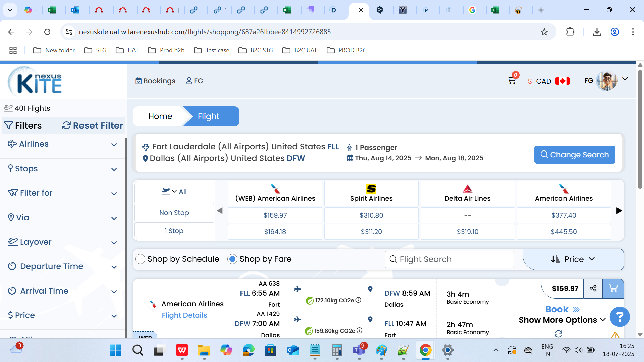Viewport: 644px width, 362px height.
Task: Open new browser tab with plus
Action: 541,10
